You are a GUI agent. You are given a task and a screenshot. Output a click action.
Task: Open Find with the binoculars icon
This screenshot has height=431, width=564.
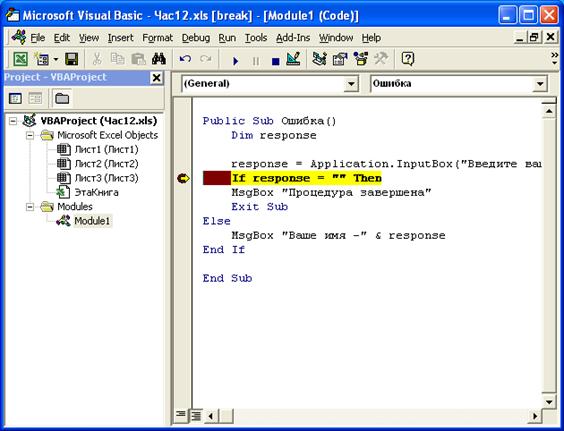159,59
